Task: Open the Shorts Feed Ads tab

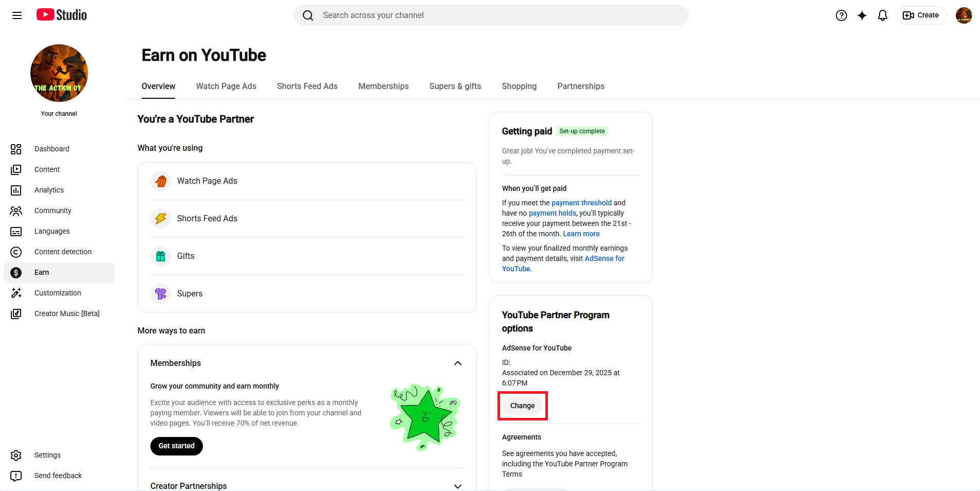Action: click(307, 86)
